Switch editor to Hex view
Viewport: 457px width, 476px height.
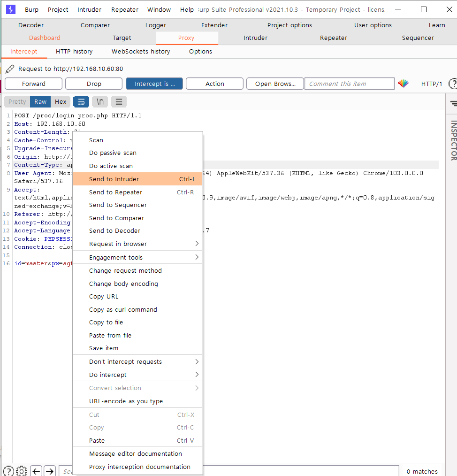click(x=61, y=102)
